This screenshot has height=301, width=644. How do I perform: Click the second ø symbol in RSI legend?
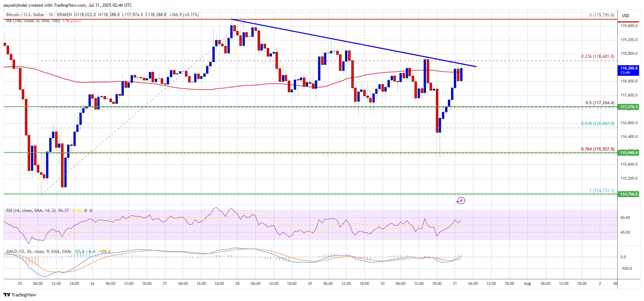(x=91, y=210)
